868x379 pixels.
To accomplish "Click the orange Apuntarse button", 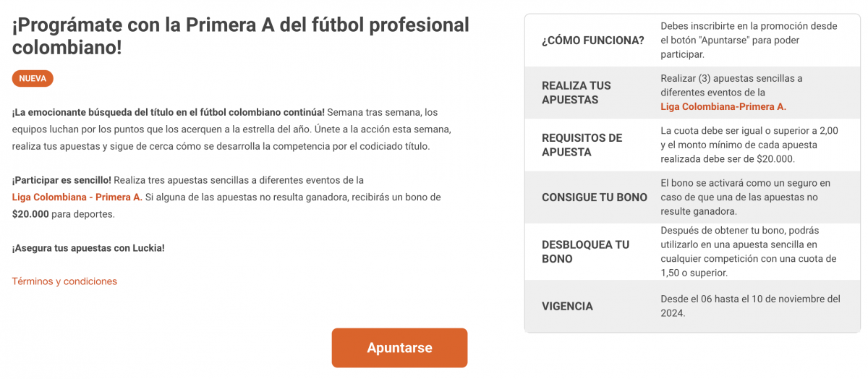I will point(399,348).
